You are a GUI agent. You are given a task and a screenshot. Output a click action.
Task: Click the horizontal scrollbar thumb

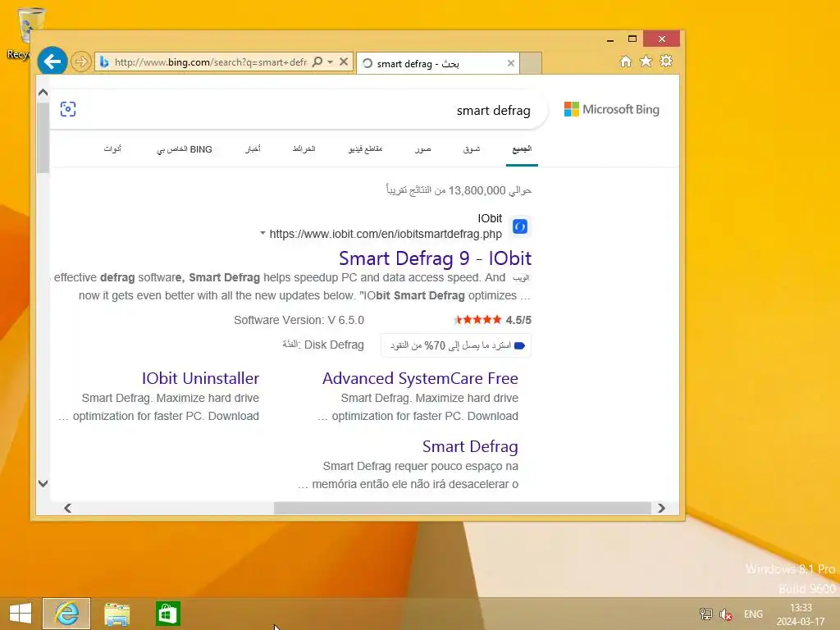[x=463, y=508]
